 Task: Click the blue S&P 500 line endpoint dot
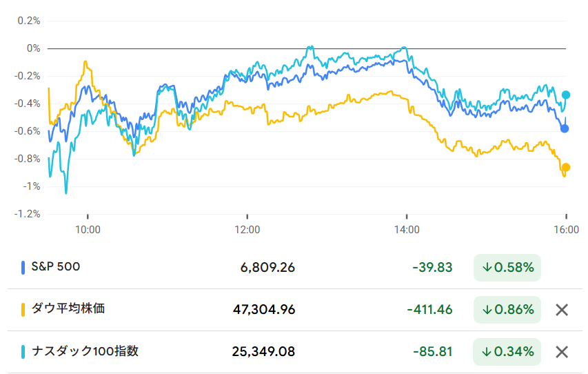click(x=565, y=128)
